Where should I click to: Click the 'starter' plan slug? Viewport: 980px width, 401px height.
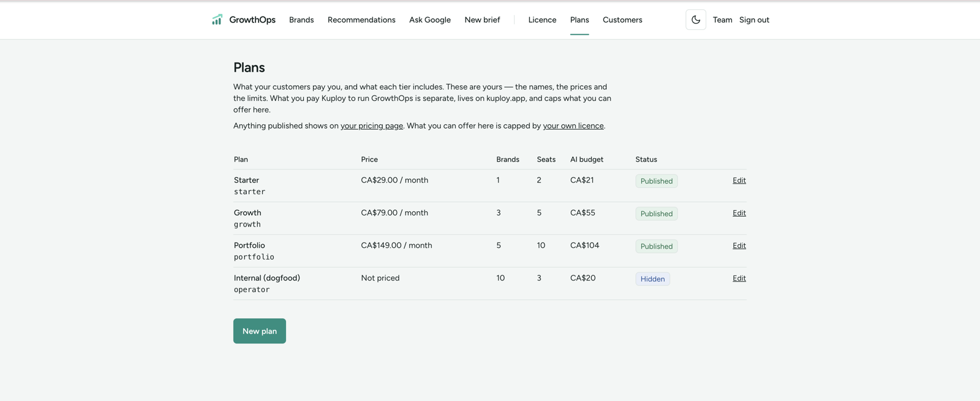pyautogui.click(x=249, y=192)
